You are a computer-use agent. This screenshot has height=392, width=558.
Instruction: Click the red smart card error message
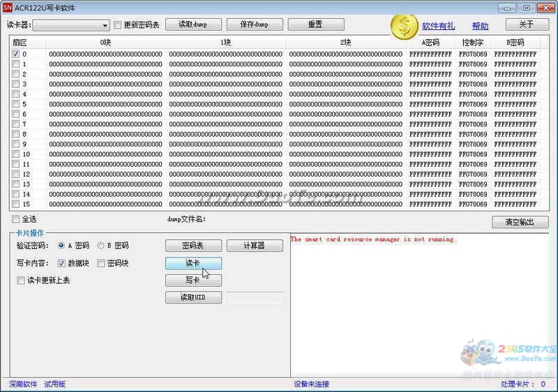click(372, 239)
